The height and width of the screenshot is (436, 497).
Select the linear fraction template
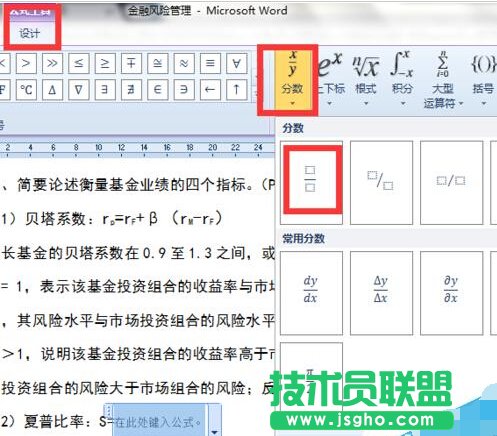tap(451, 182)
